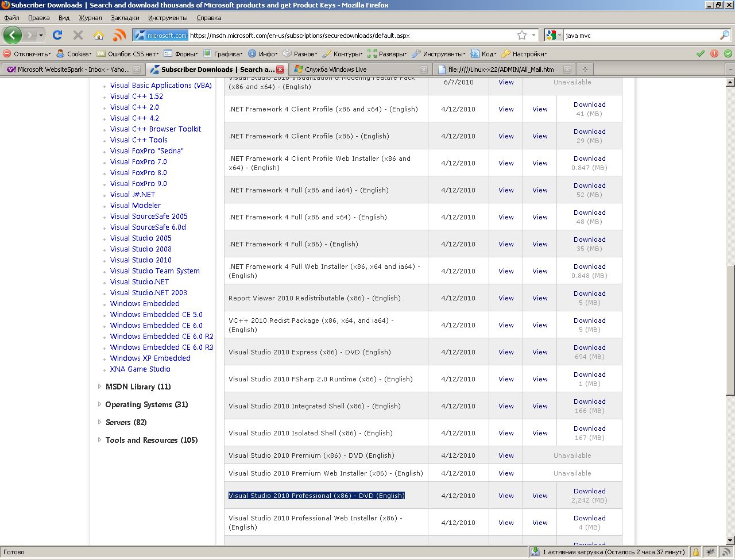Download Visual Studio 2010 Professional (x86) DVD

(589, 491)
